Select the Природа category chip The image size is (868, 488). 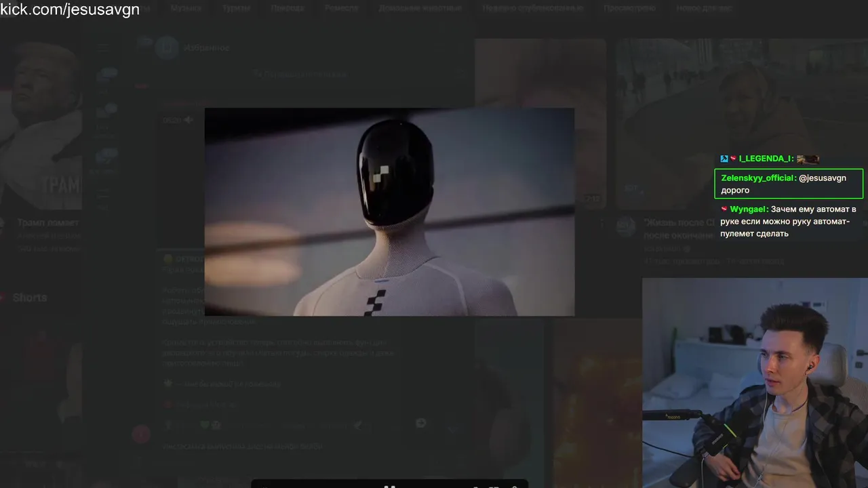click(x=288, y=8)
